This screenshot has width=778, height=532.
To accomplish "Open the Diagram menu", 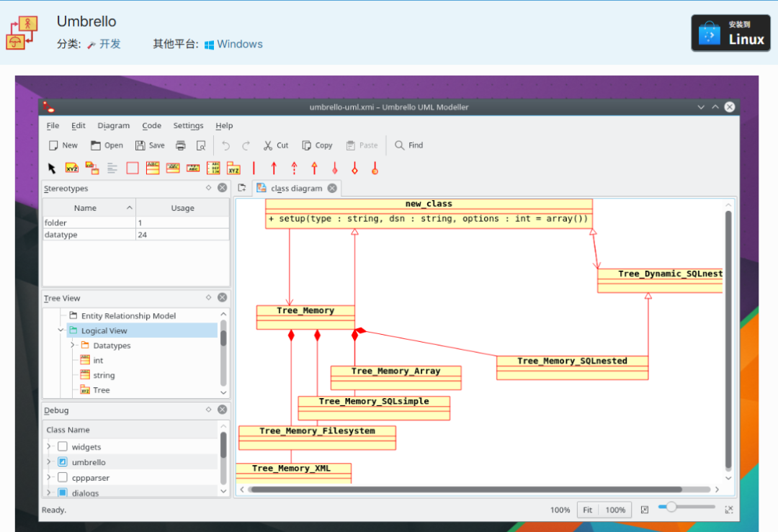I will (x=114, y=125).
